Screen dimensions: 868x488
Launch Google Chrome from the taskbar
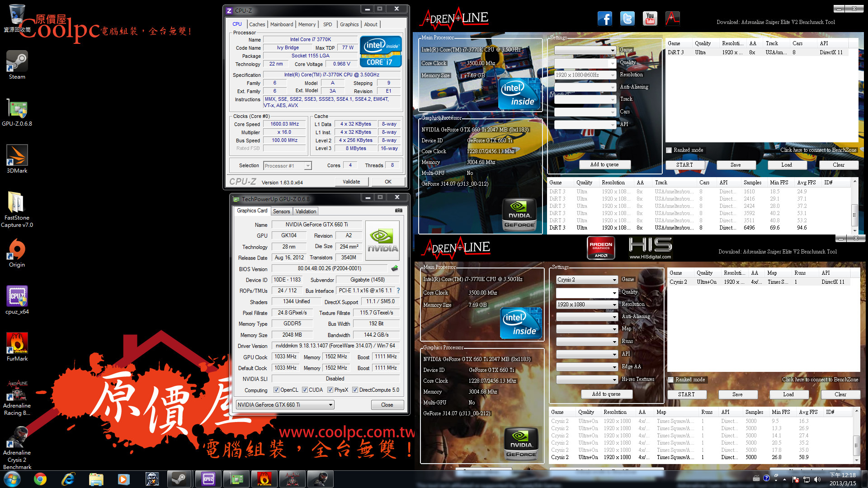point(40,479)
